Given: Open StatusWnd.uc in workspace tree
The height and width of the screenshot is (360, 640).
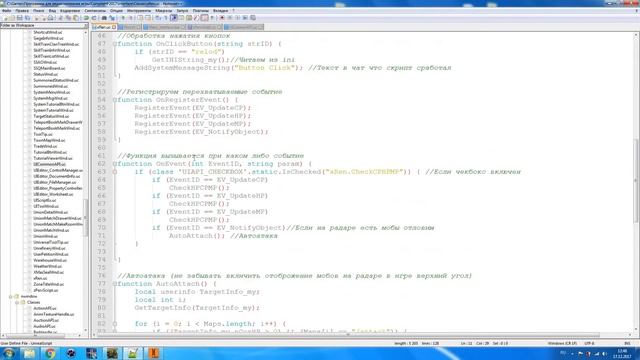Looking at the screenshot, I should pos(45,74).
